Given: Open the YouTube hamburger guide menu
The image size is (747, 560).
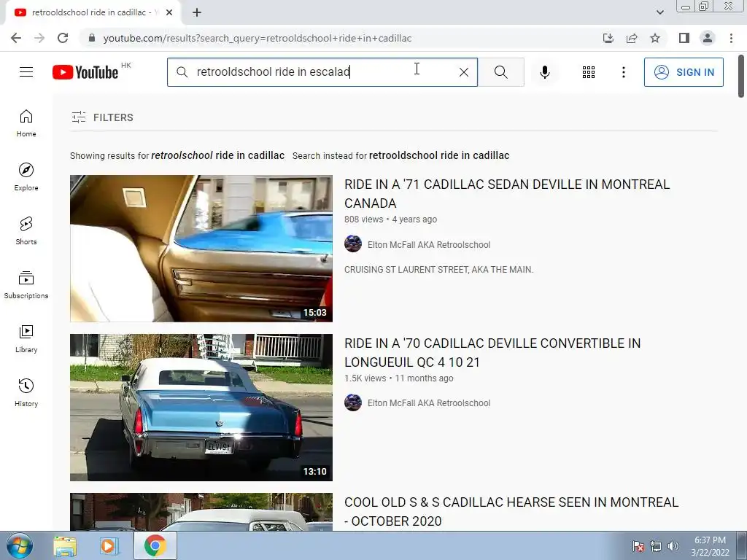Looking at the screenshot, I should pyautogui.click(x=26, y=72).
